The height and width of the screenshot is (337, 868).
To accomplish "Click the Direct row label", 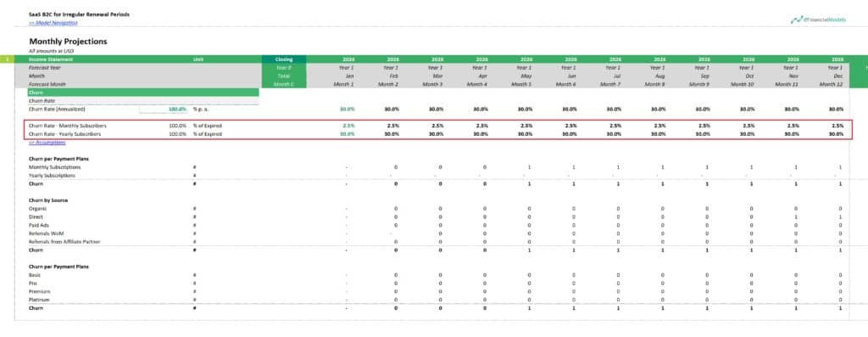I will [x=36, y=217].
